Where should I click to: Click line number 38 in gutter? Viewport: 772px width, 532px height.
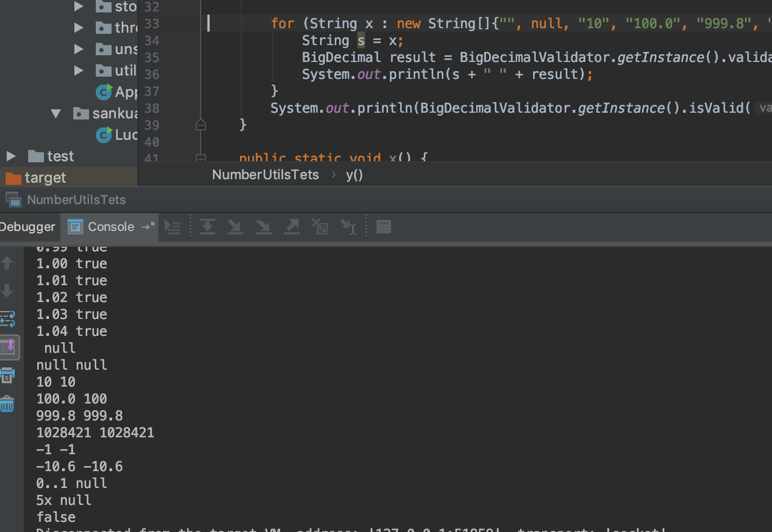(x=152, y=108)
